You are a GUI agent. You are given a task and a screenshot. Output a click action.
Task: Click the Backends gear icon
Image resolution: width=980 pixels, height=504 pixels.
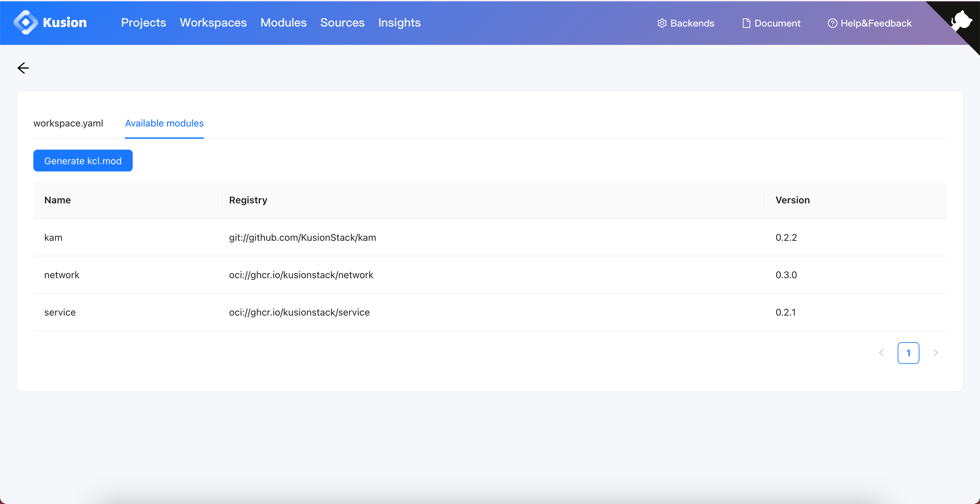tap(662, 23)
